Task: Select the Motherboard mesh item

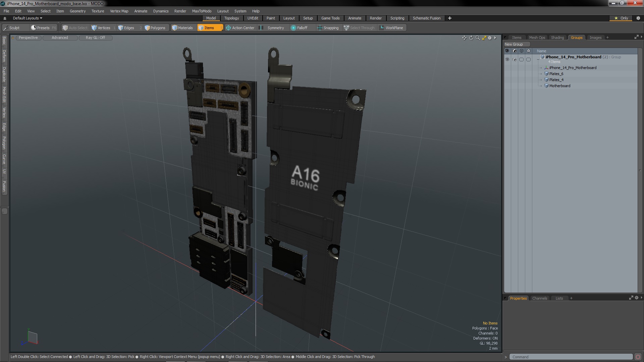Action: 559,86
